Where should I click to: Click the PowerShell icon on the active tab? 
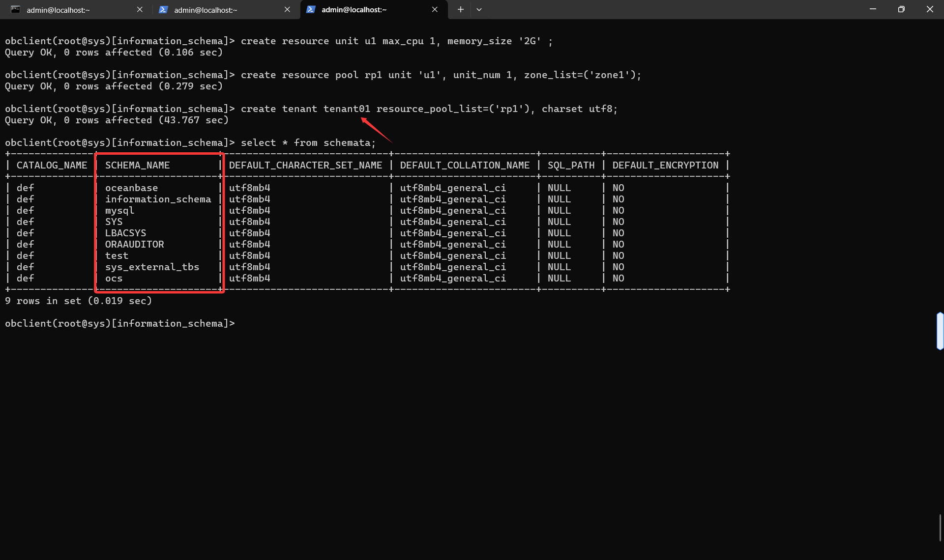pos(311,9)
